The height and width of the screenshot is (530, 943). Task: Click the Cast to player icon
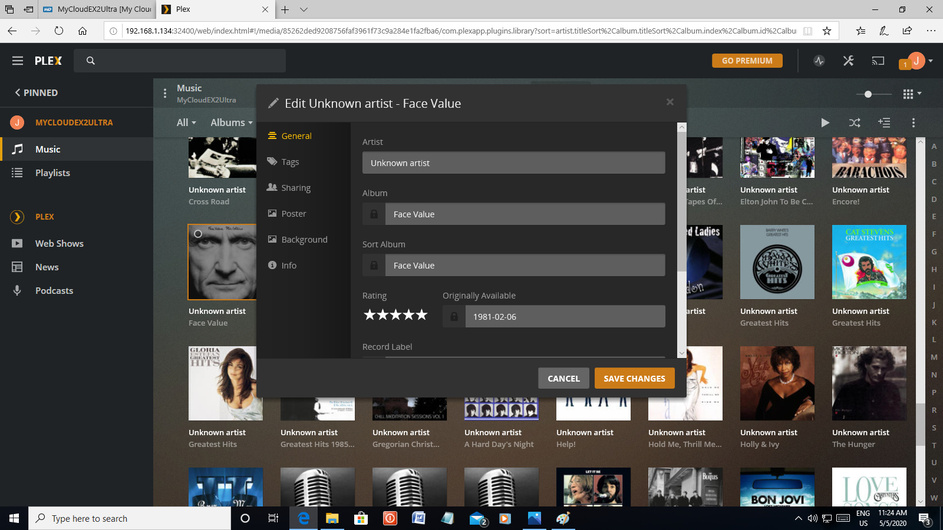[878, 61]
